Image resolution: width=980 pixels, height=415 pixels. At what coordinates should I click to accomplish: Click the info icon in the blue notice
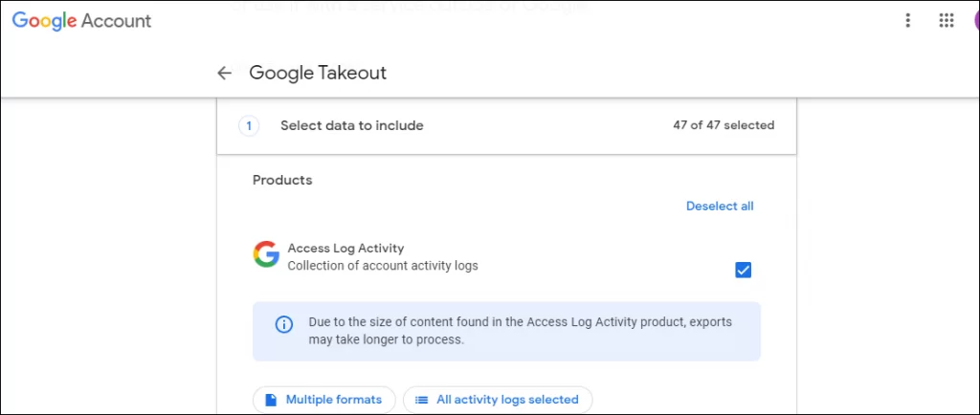pos(283,324)
